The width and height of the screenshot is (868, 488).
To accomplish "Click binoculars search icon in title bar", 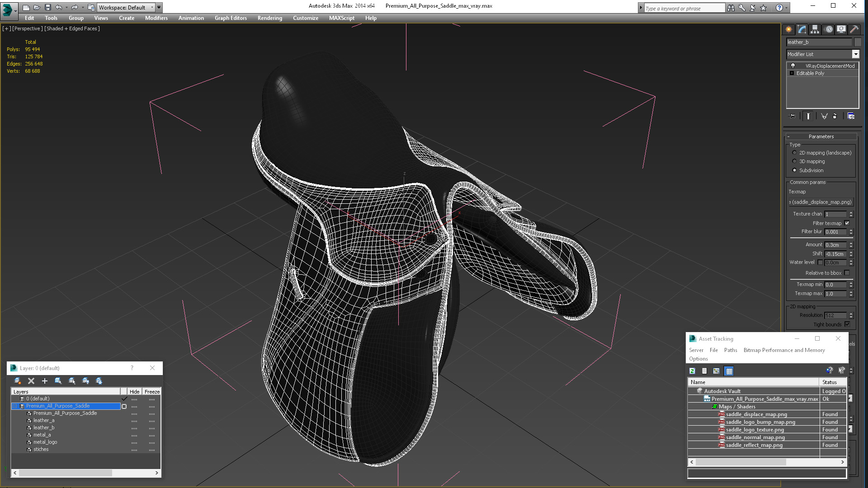I will [x=731, y=8].
